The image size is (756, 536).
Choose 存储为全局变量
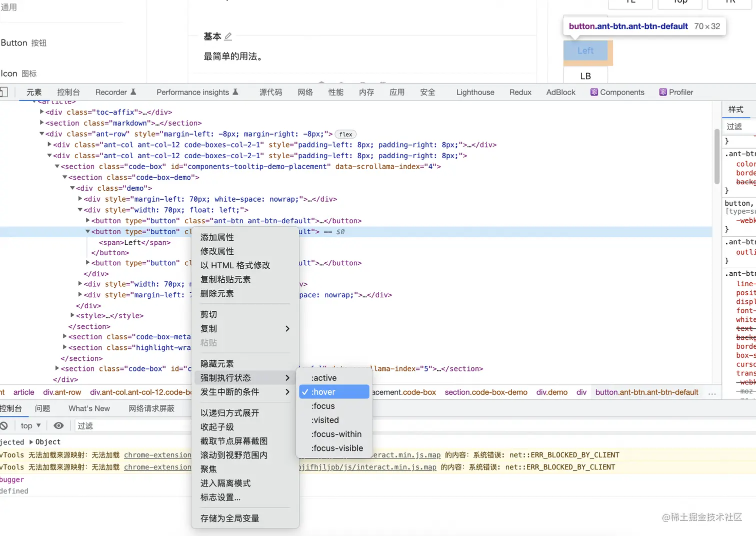point(245,518)
